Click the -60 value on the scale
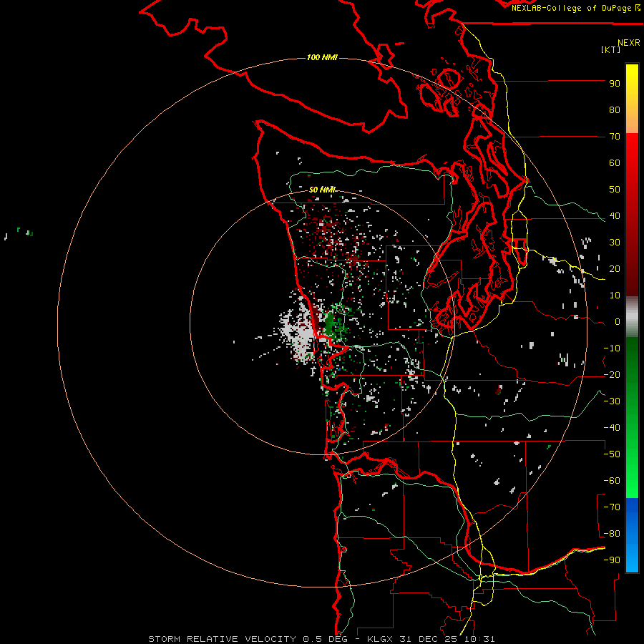 612,481
